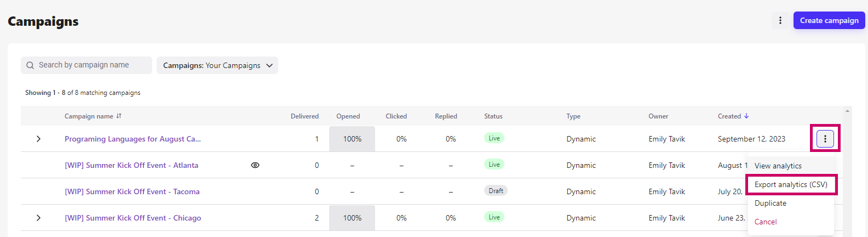Select View analytics from the menu

coord(778,166)
